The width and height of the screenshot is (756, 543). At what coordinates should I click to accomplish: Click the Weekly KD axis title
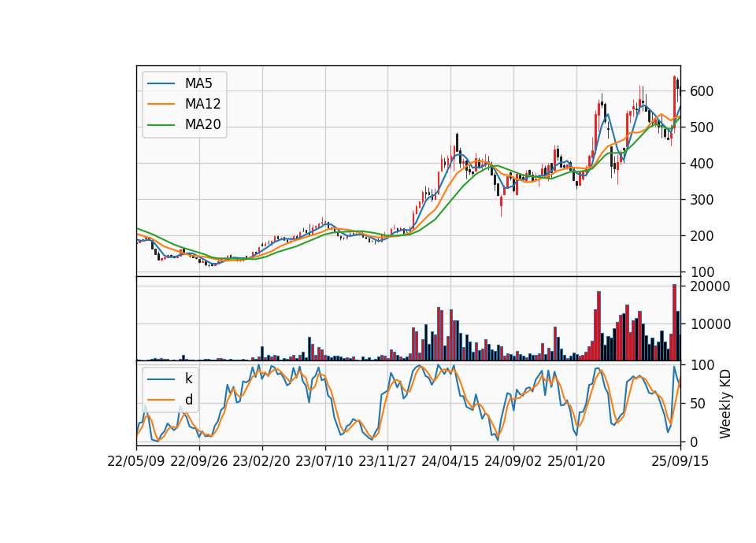(x=724, y=404)
